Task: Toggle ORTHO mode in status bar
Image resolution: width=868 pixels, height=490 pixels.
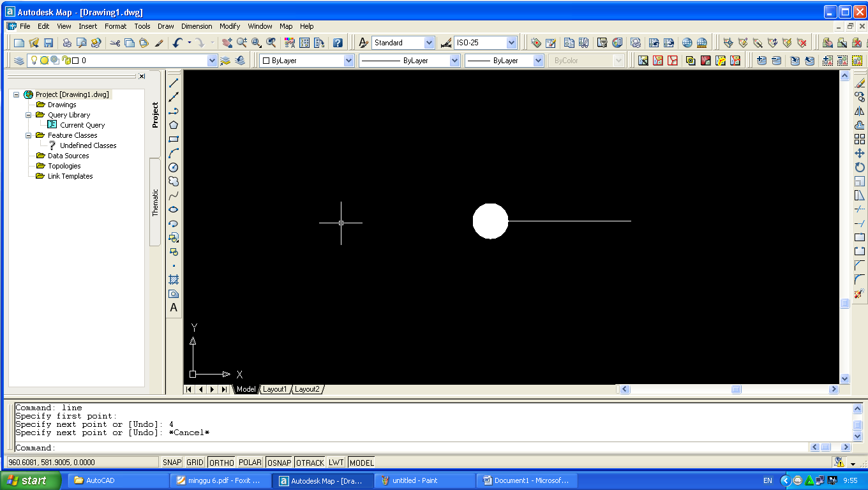Action: pos(221,463)
